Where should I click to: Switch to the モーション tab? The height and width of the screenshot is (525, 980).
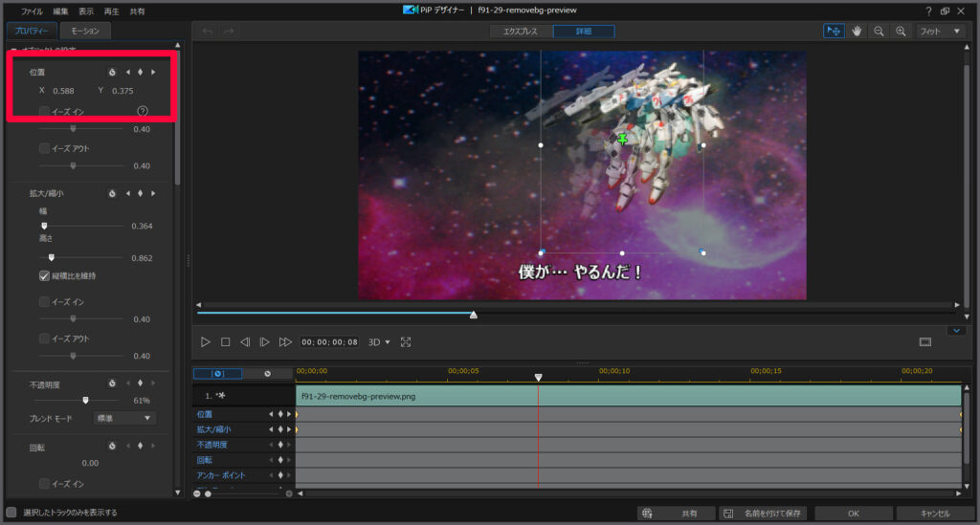point(85,31)
